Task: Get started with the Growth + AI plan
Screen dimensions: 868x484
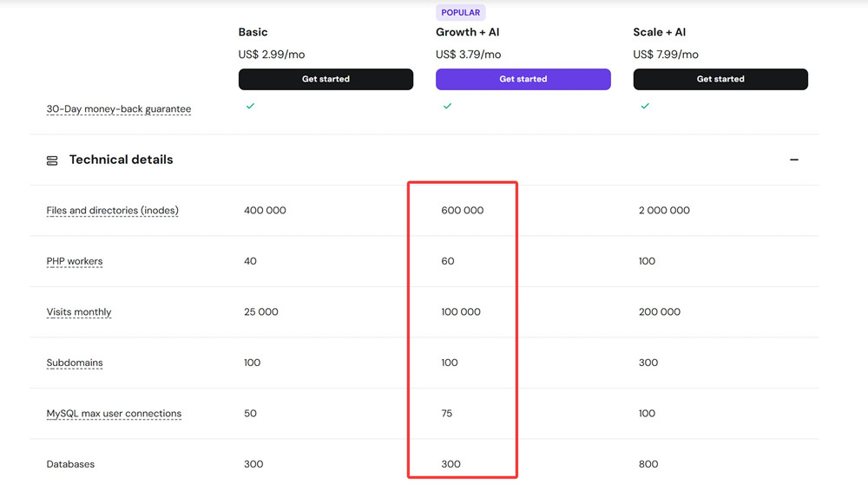Action: (x=523, y=79)
